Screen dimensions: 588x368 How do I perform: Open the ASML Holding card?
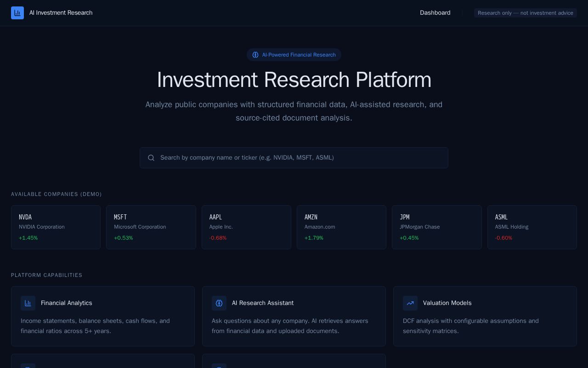coord(532,227)
